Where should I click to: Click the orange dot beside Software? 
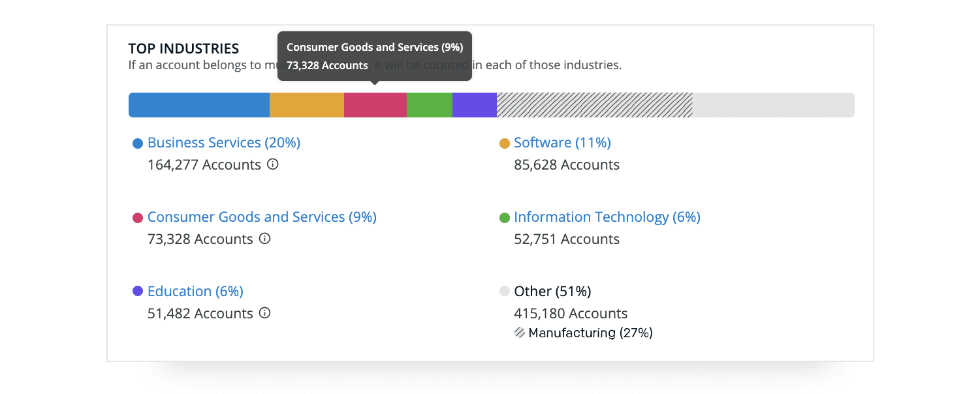[x=504, y=142]
